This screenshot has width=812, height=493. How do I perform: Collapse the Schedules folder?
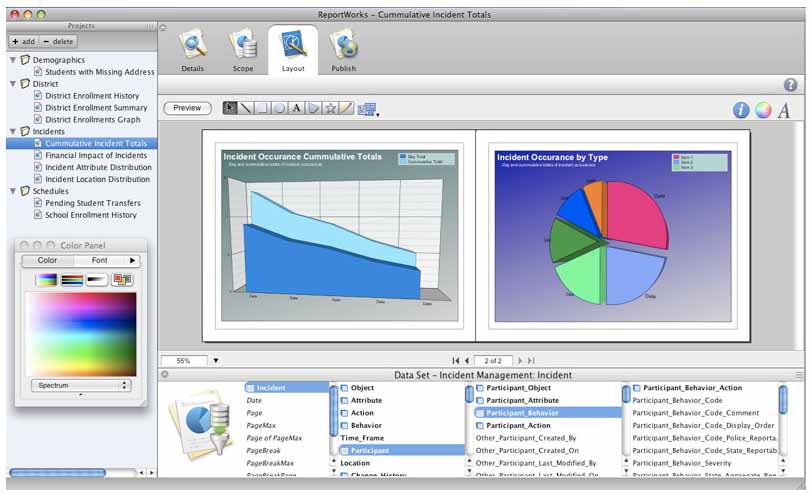(x=13, y=191)
